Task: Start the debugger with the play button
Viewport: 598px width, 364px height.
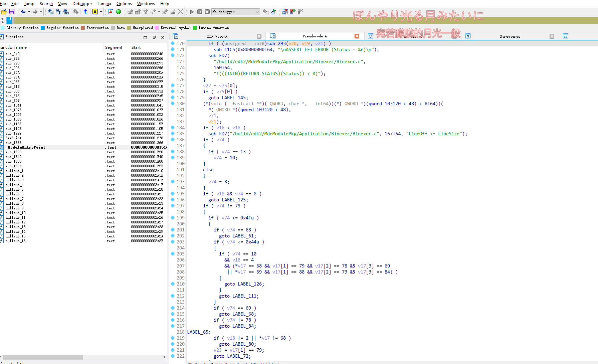Action: (x=192, y=12)
